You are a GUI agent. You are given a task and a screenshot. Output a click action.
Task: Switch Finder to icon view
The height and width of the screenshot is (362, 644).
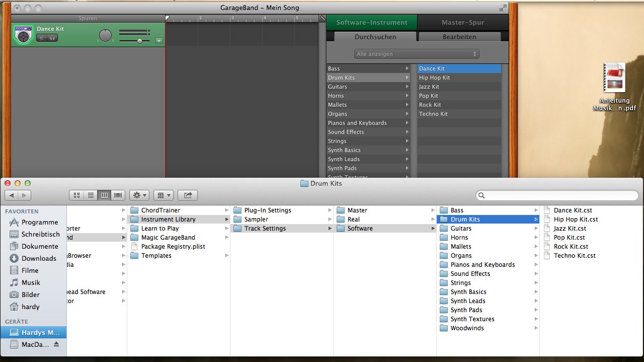[x=76, y=195]
